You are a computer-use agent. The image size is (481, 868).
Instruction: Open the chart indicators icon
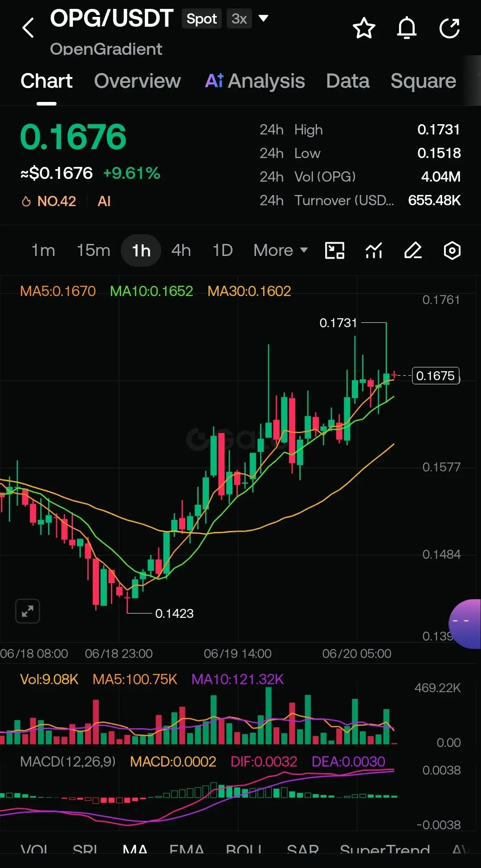click(x=374, y=251)
